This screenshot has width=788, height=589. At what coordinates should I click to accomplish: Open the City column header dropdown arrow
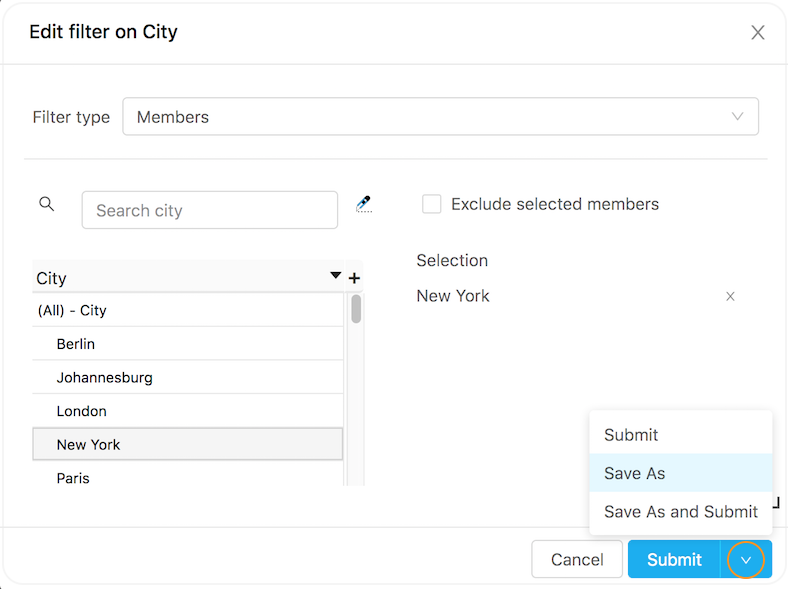pyautogui.click(x=335, y=276)
